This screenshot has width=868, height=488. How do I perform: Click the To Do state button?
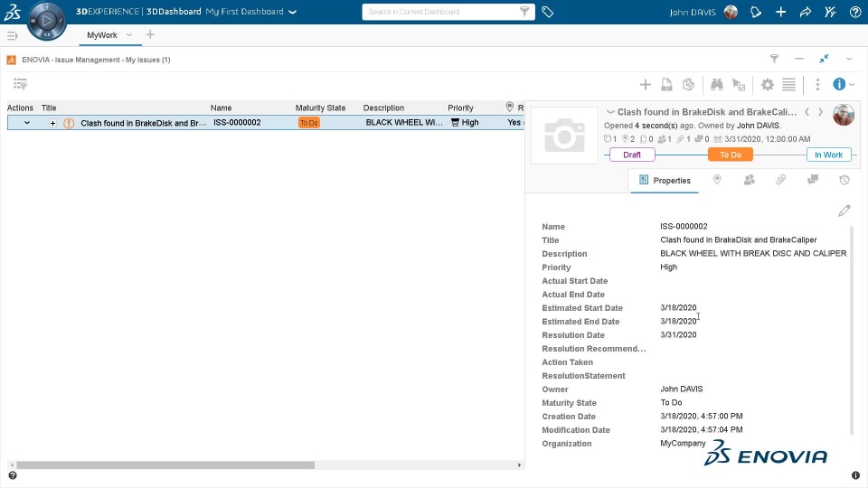[731, 155]
